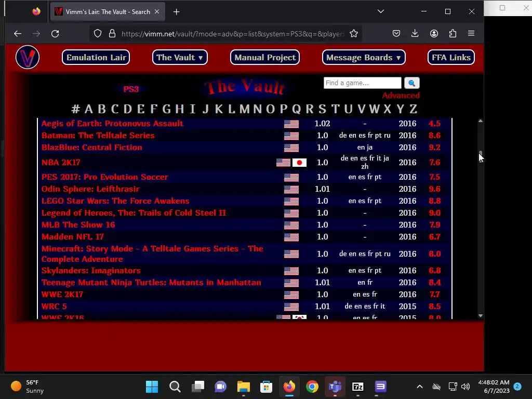532x399 pixels.
Task: Open the Pocket save icon
Action: coord(396,34)
